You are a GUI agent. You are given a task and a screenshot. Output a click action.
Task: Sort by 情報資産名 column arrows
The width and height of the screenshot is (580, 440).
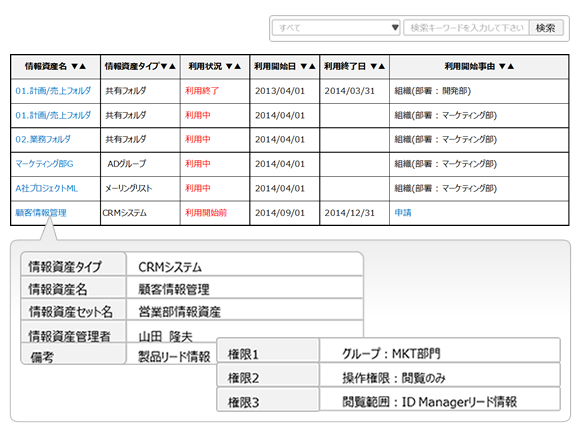[x=78, y=66]
